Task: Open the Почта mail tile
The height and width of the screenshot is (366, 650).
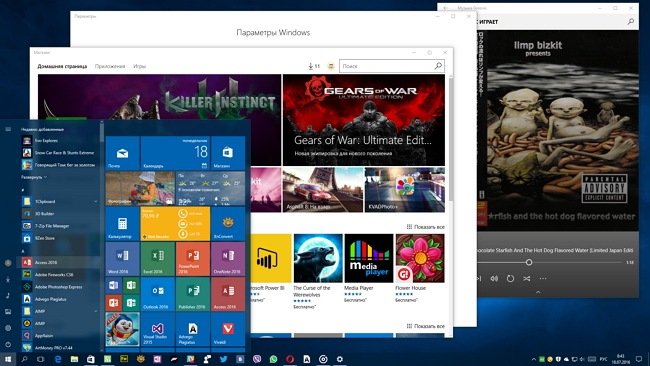Action: tap(122, 153)
